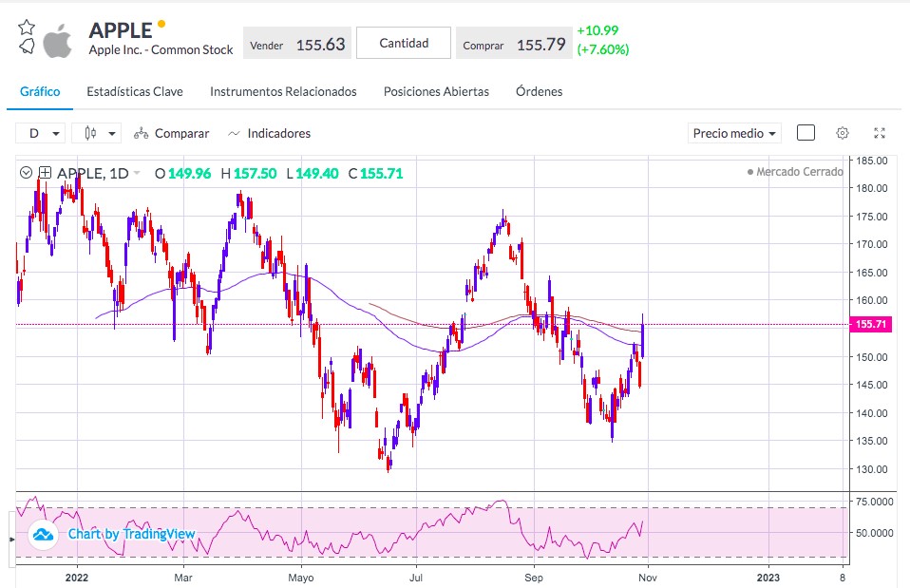Click the 75.0000 RSI axis label

pyautogui.click(x=874, y=502)
